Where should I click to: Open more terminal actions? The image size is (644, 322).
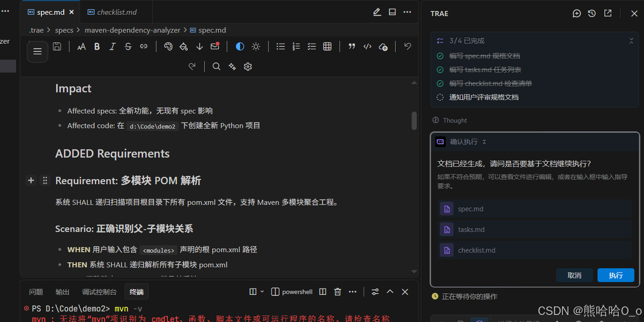pos(353,292)
